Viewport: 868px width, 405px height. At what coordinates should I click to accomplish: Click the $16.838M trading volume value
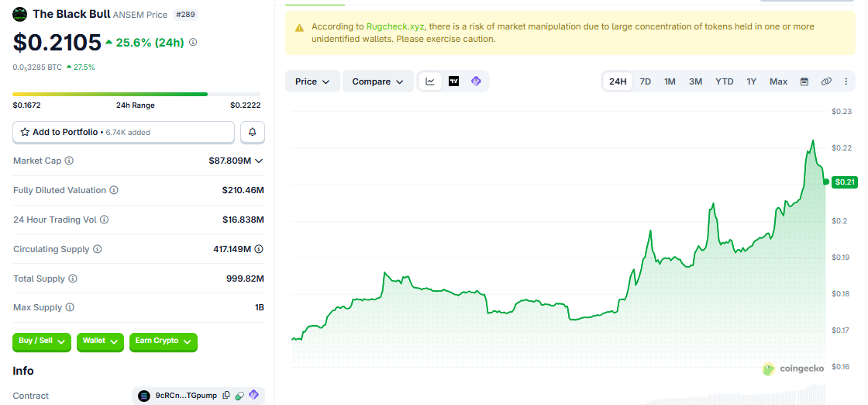(x=243, y=220)
